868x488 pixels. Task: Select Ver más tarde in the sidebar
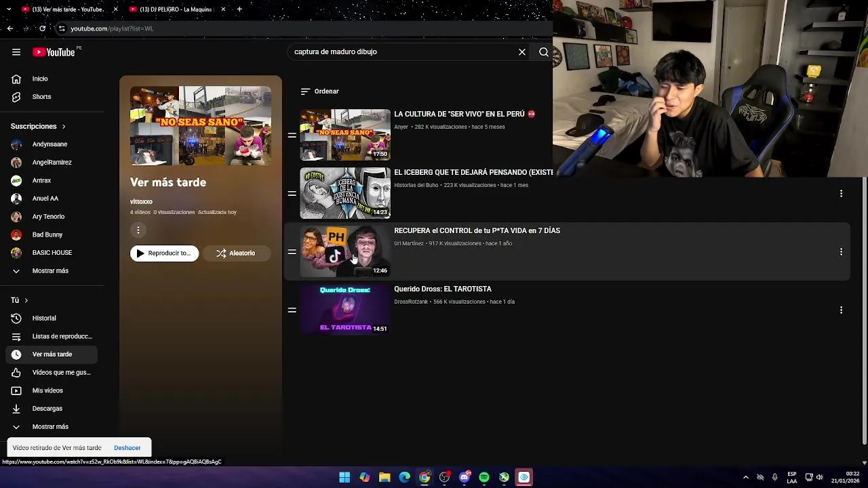tap(52, 354)
